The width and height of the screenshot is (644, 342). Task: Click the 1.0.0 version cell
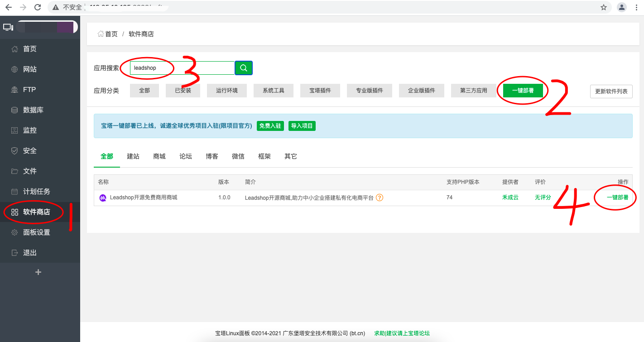pos(224,197)
